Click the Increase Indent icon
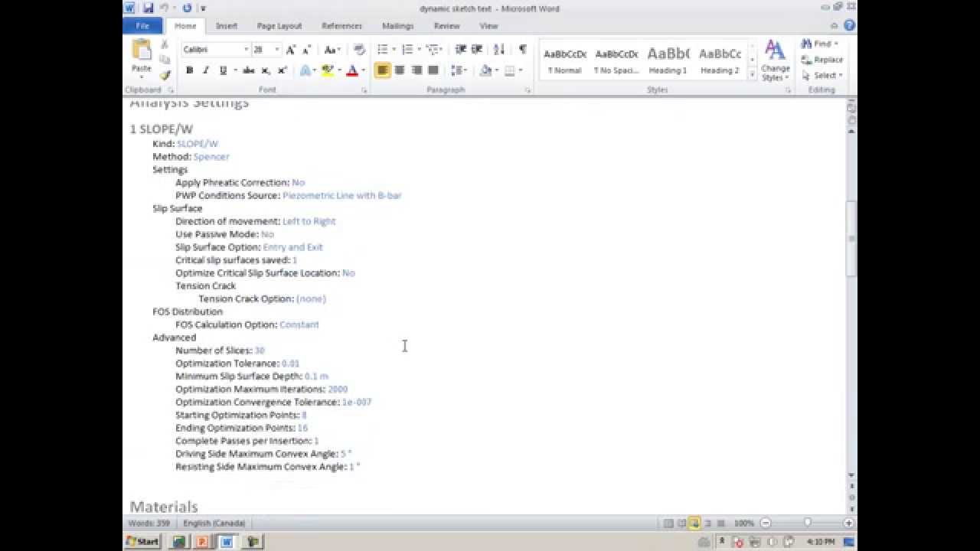Viewport: 980px width, 551px height. (x=477, y=50)
